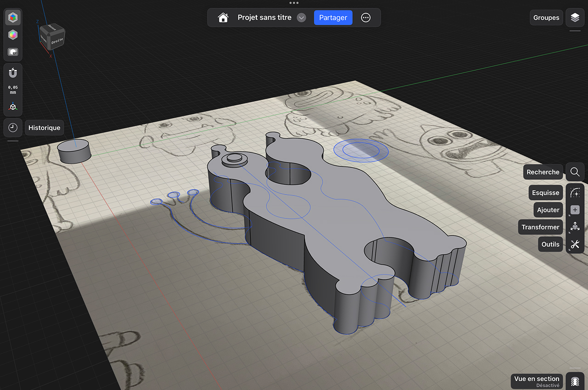
Task: Click the magnifying glass search icon
Action: 575,172
